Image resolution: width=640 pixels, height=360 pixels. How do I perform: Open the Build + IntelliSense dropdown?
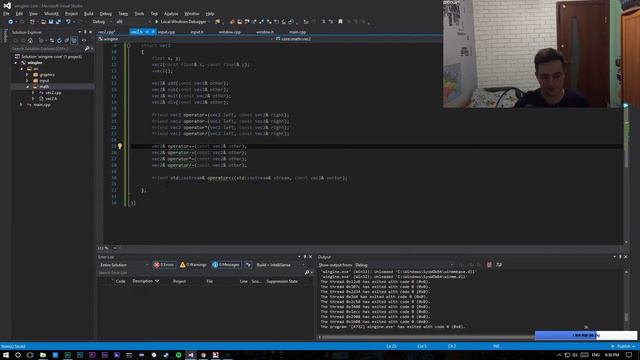click(280, 265)
